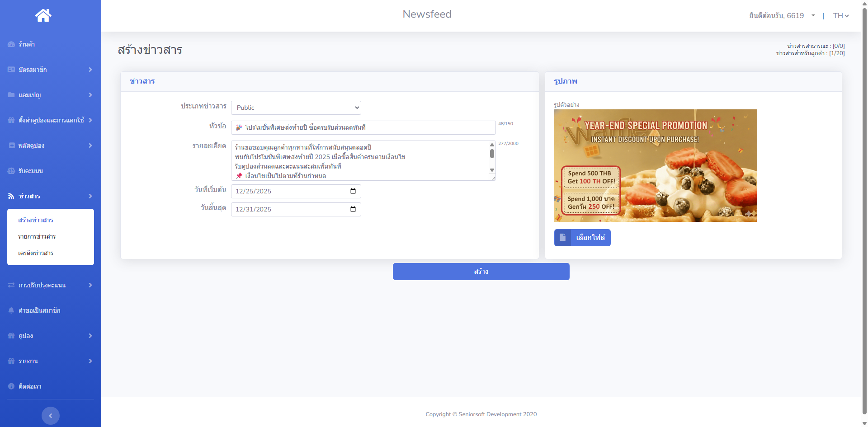Open calendar picker for วันสิ้นสุด
868x427 pixels.
point(353,209)
